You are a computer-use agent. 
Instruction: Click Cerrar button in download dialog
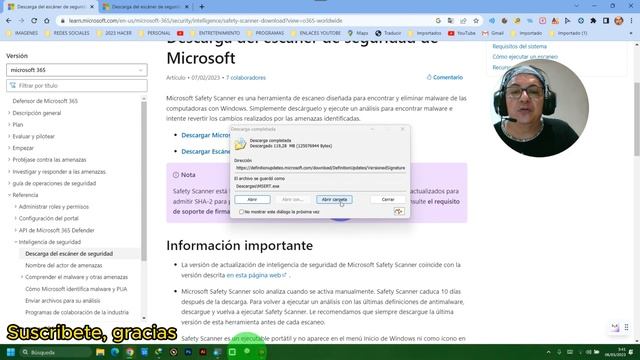point(388,200)
